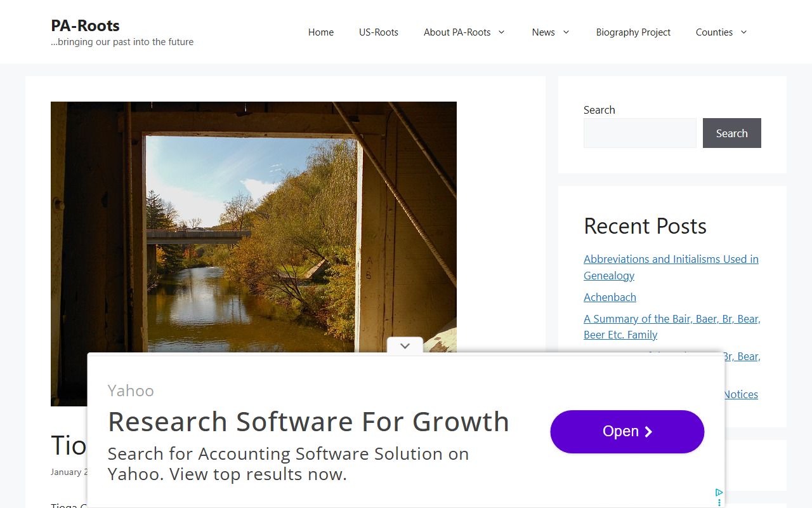
Task: Open Abbreviations and Initialisms Used in Genealogy post
Action: click(x=671, y=267)
